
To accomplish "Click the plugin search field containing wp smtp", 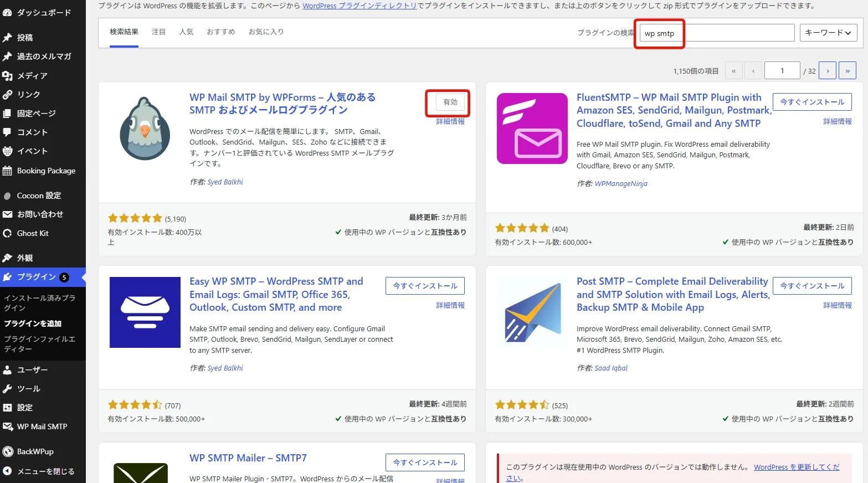I will pyautogui.click(x=717, y=33).
